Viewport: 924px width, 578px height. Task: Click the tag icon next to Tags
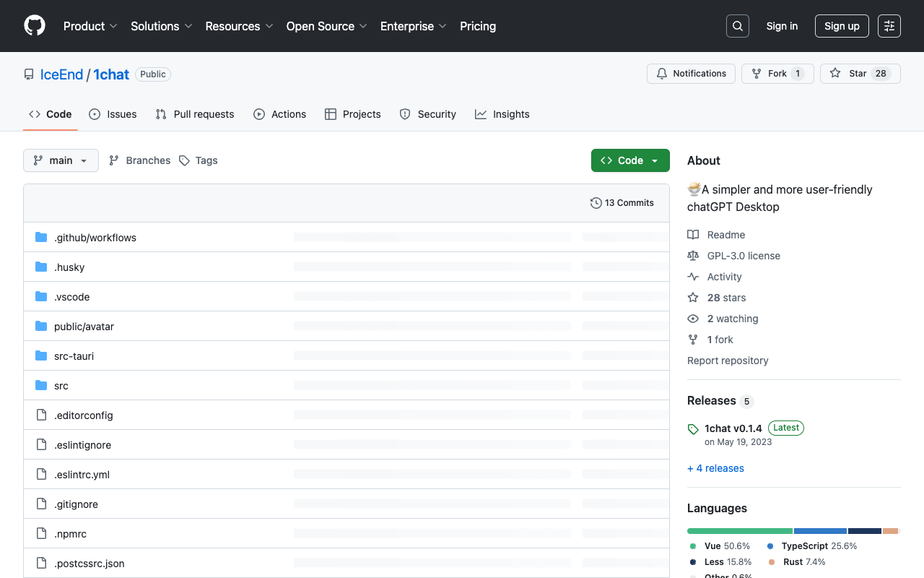[x=184, y=160]
